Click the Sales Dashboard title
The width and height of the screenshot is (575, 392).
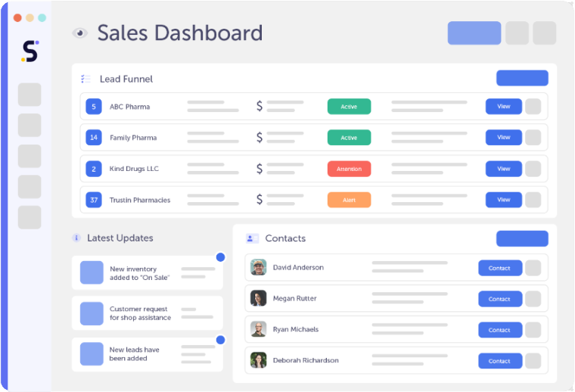tap(180, 33)
